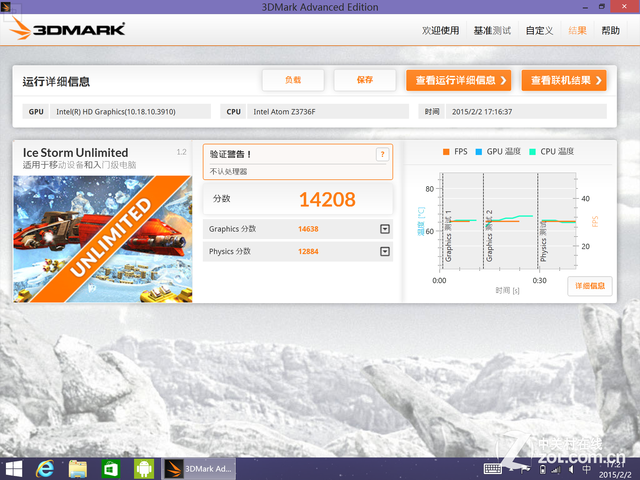The image size is (640, 480).
Task: Click the Physics score 12884
Action: (308, 251)
